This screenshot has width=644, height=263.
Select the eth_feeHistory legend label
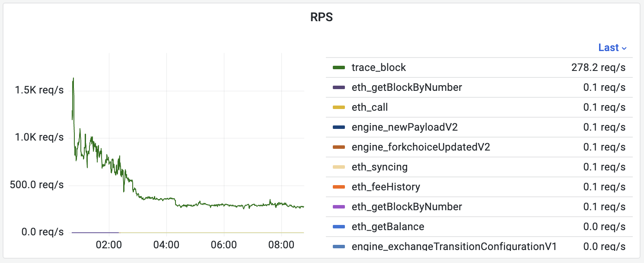[x=386, y=187]
